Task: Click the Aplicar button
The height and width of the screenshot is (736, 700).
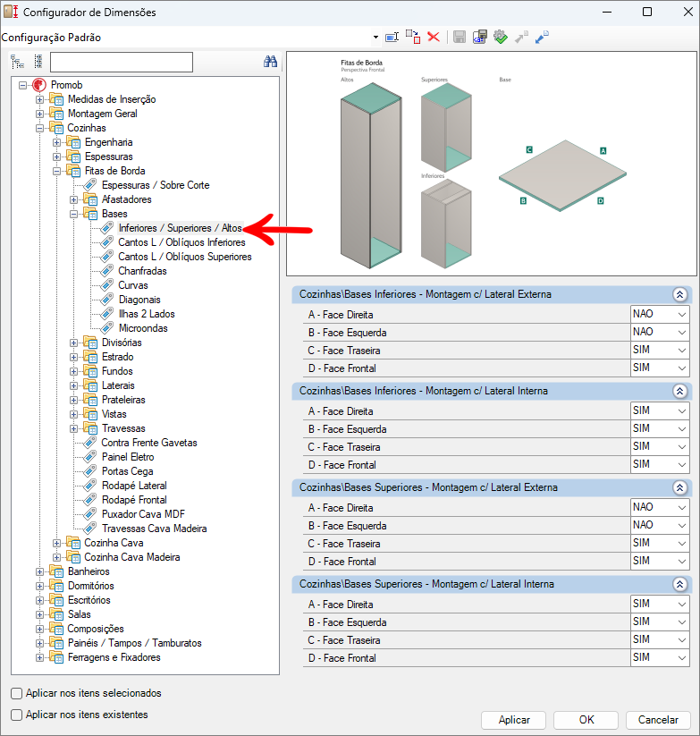Action: pos(513,720)
